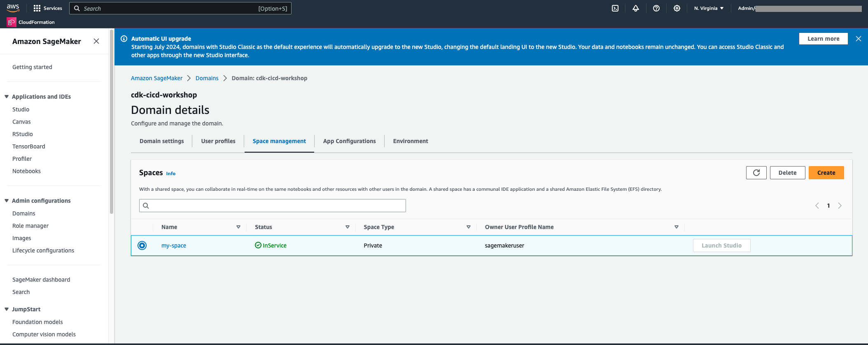The image size is (868, 345).
Task: Open the notifications bell icon
Action: pyautogui.click(x=636, y=8)
